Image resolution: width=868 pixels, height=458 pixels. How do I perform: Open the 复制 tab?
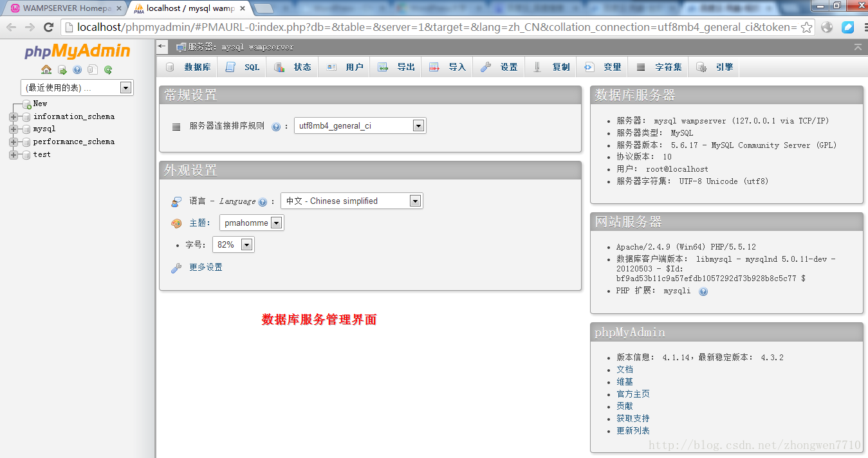(x=551, y=67)
